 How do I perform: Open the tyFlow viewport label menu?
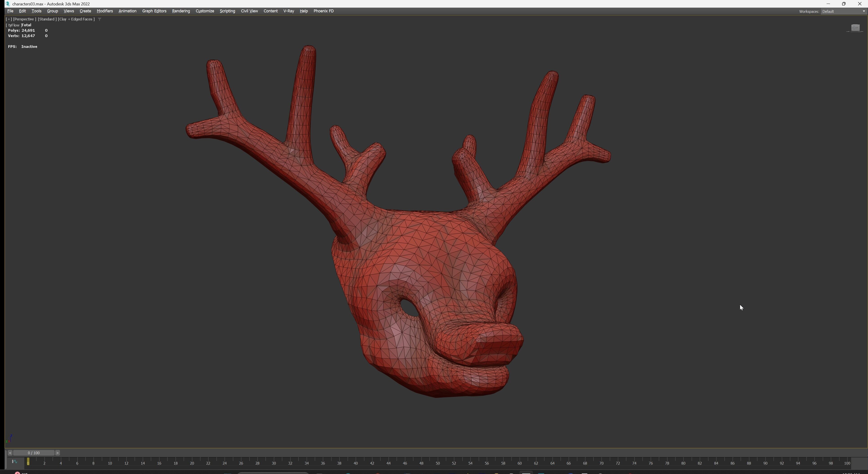pos(14,25)
